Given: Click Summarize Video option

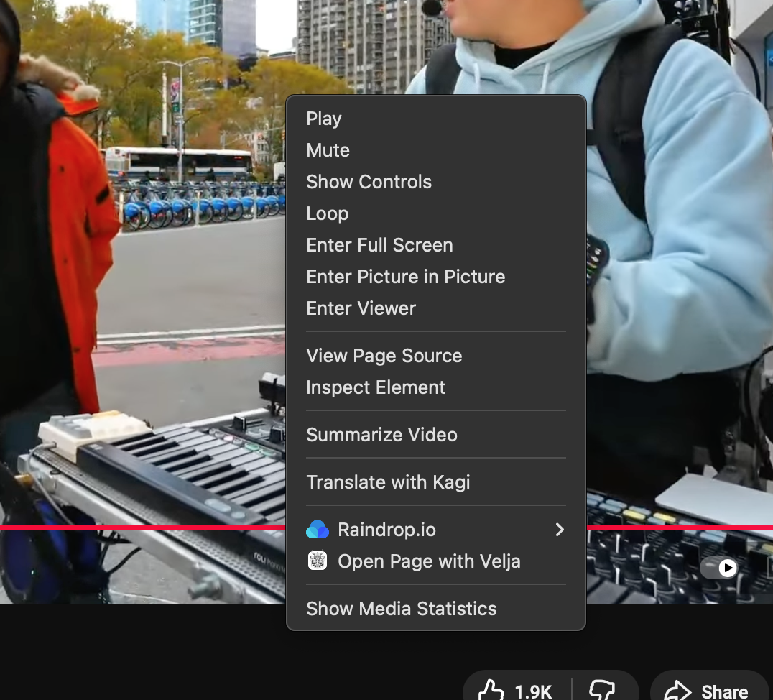Looking at the screenshot, I should [x=381, y=435].
